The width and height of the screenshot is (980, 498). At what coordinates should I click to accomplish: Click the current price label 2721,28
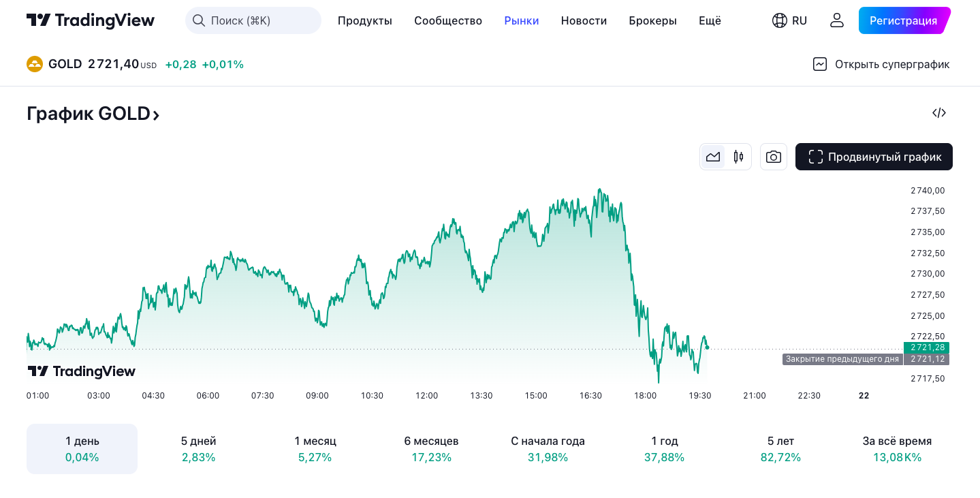(x=926, y=347)
